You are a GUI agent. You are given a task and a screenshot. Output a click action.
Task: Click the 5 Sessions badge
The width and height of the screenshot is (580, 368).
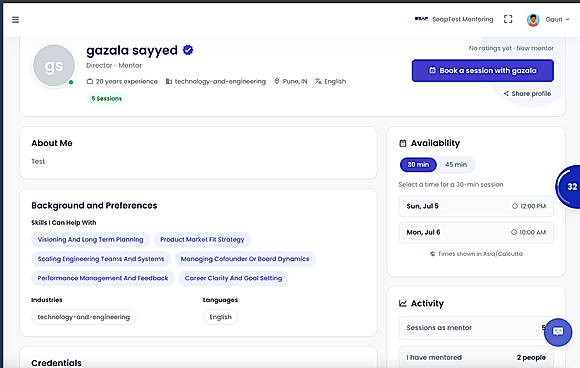[x=107, y=99]
